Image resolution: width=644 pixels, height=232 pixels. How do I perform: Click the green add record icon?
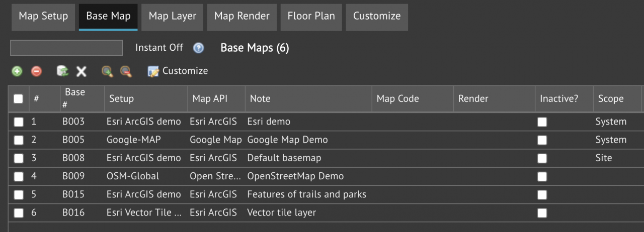click(17, 71)
